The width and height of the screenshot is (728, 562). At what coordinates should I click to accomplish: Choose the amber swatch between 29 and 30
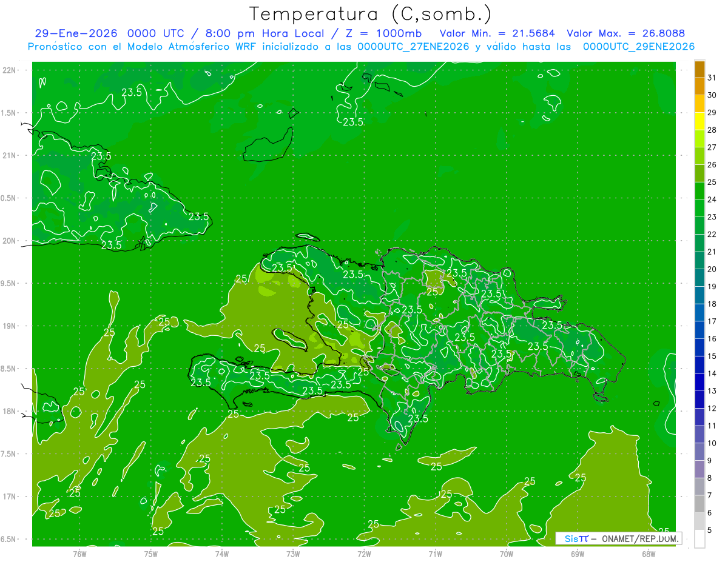(699, 104)
